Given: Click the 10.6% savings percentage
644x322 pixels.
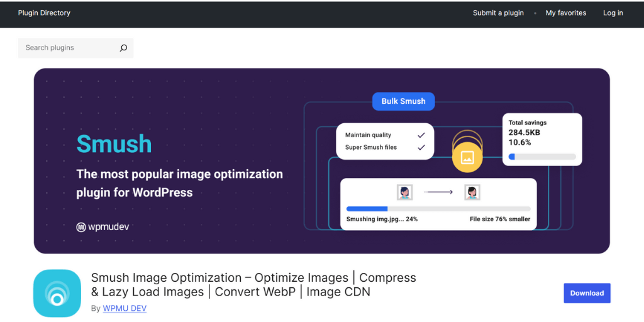Looking at the screenshot, I should coord(519,143).
